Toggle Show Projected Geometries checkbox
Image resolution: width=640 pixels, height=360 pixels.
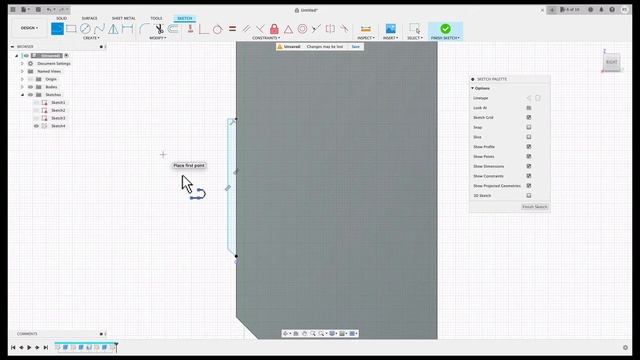(x=529, y=186)
